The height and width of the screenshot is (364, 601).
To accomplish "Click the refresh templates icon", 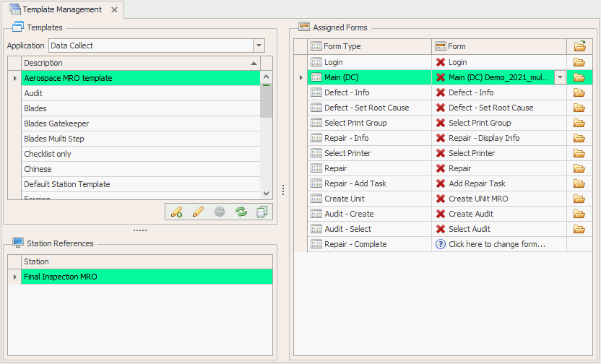I will pyautogui.click(x=241, y=212).
